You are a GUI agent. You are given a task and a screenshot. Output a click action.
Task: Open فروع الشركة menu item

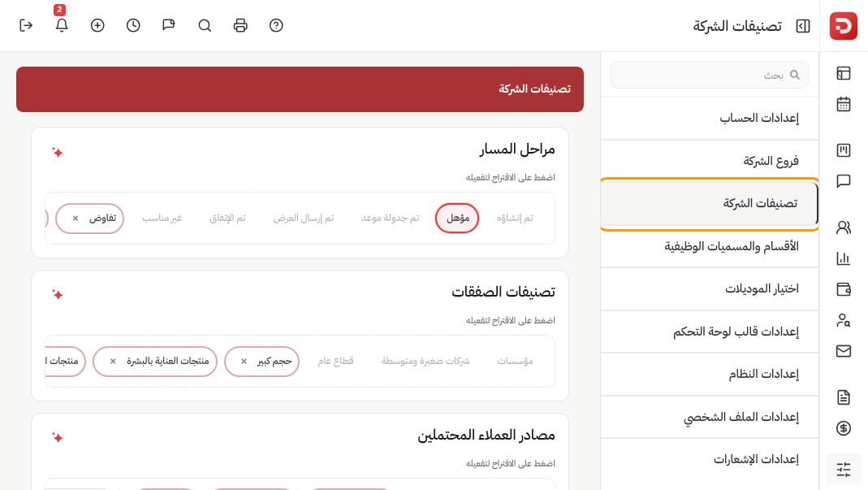[709, 161]
